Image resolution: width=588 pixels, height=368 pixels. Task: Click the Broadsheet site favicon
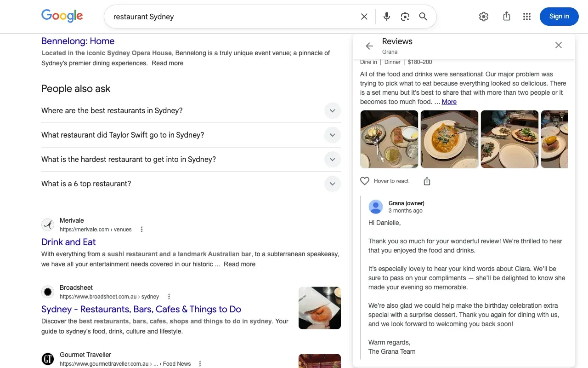pos(48,292)
